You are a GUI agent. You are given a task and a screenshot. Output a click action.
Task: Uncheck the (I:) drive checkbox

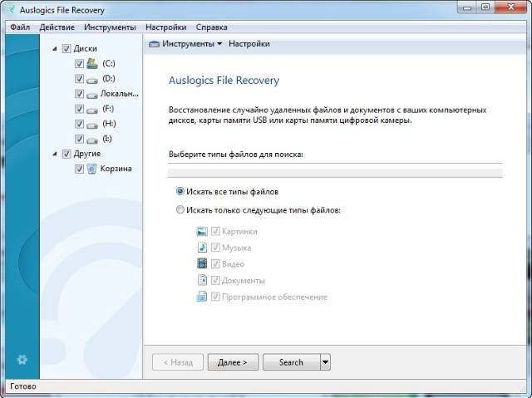pyautogui.click(x=79, y=139)
